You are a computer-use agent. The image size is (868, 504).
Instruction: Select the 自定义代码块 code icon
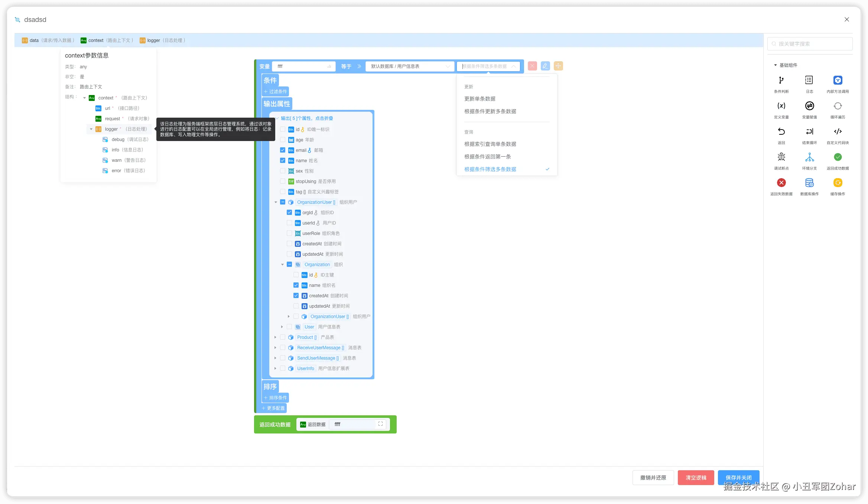837,132
